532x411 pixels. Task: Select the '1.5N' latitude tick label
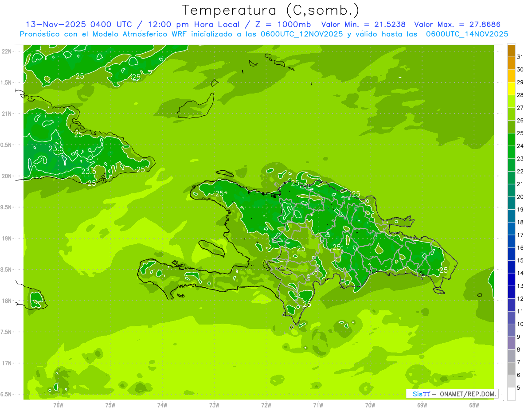(x=6, y=82)
